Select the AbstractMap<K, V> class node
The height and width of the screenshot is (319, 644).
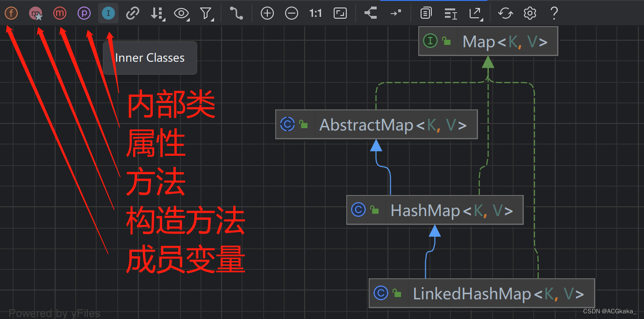coord(377,124)
